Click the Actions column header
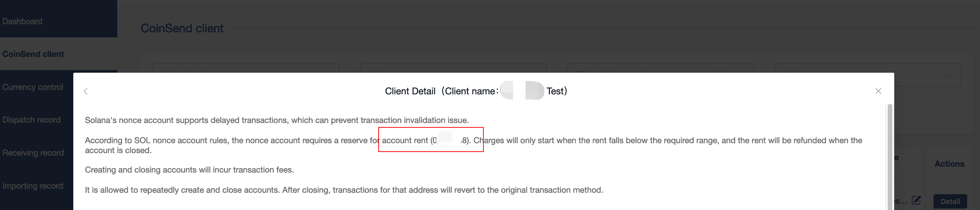This screenshot has width=980, height=210. point(949,164)
